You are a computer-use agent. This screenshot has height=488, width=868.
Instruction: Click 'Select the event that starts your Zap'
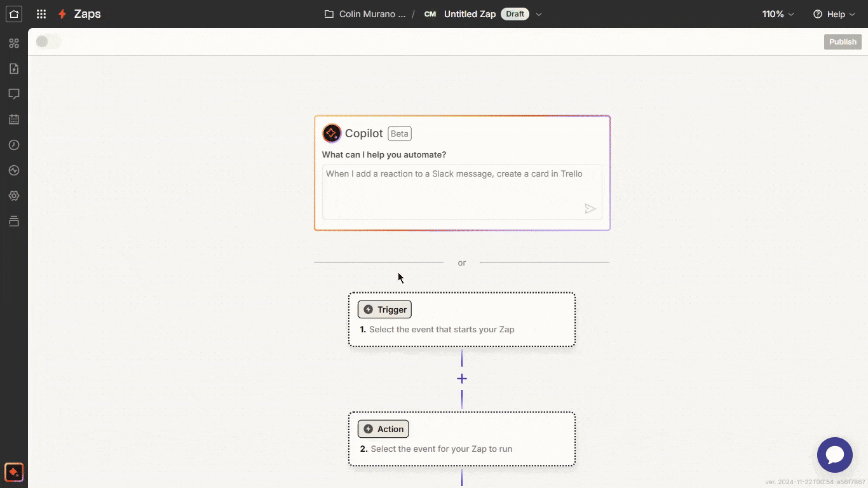[x=442, y=330]
